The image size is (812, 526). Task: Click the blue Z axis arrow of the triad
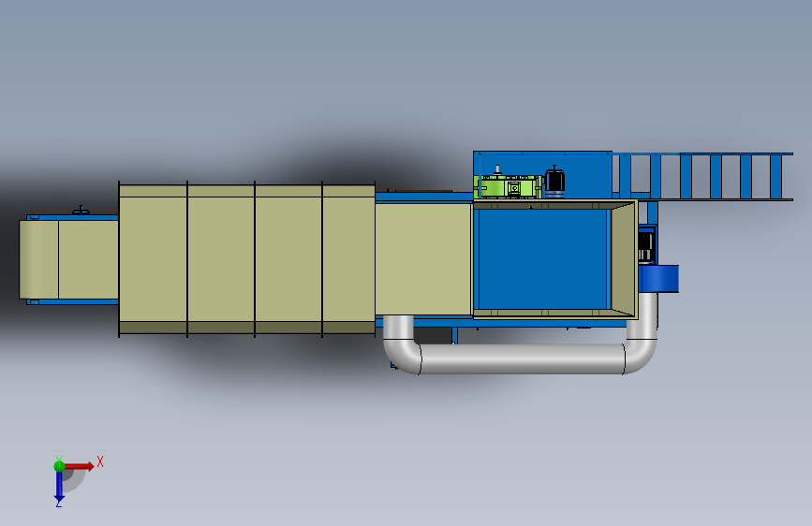click(59, 487)
